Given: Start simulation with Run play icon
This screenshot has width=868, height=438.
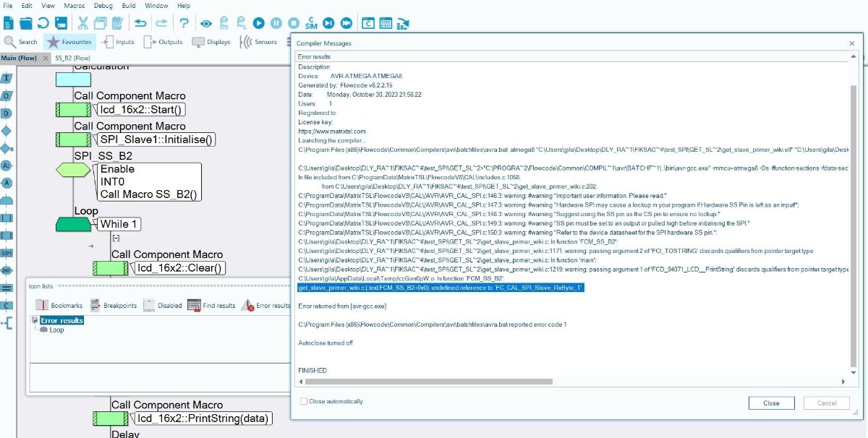Looking at the screenshot, I should click(x=258, y=23).
